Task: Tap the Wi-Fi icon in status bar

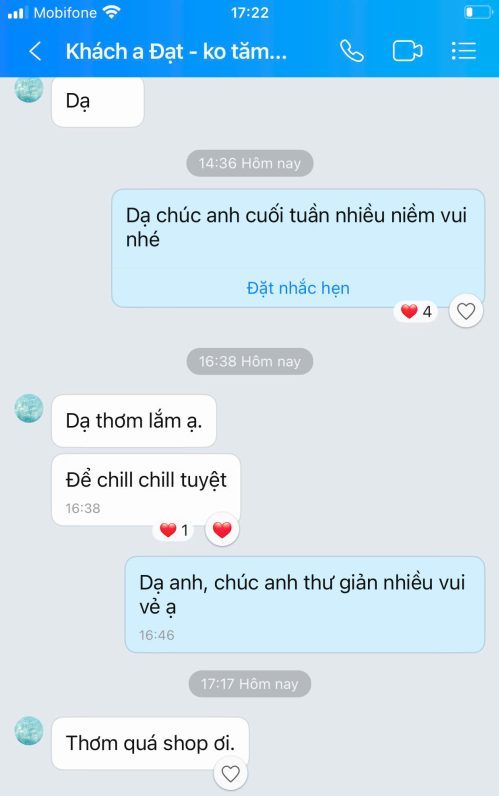Action: coord(111,12)
